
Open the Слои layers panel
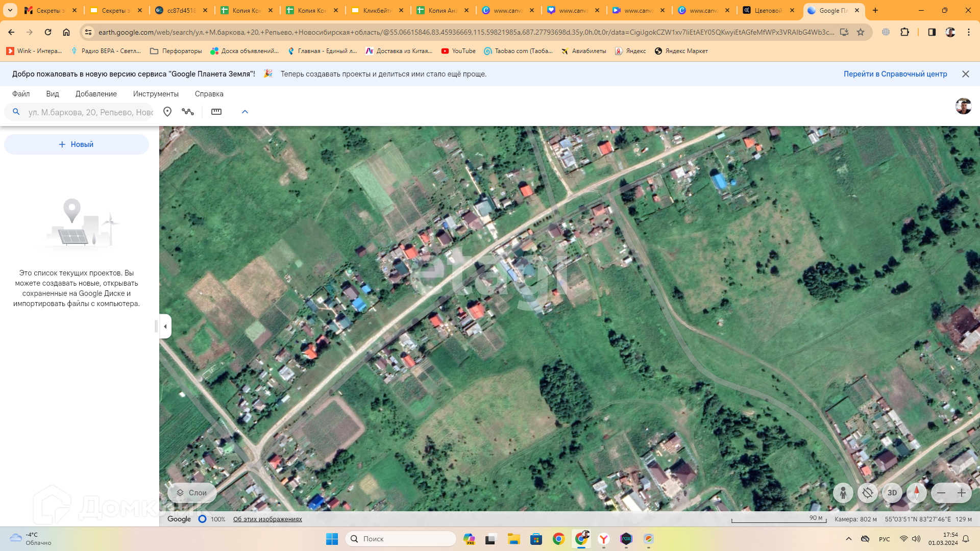point(192,493)
